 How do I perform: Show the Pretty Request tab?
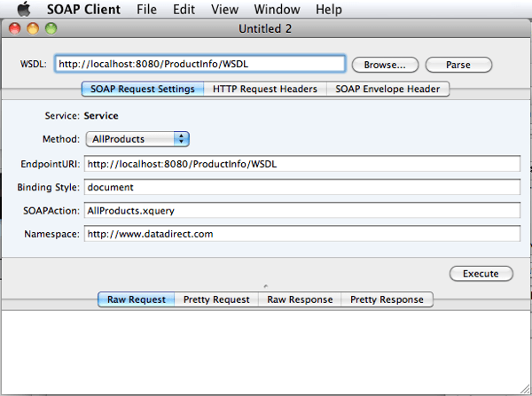tap(216, 299)
